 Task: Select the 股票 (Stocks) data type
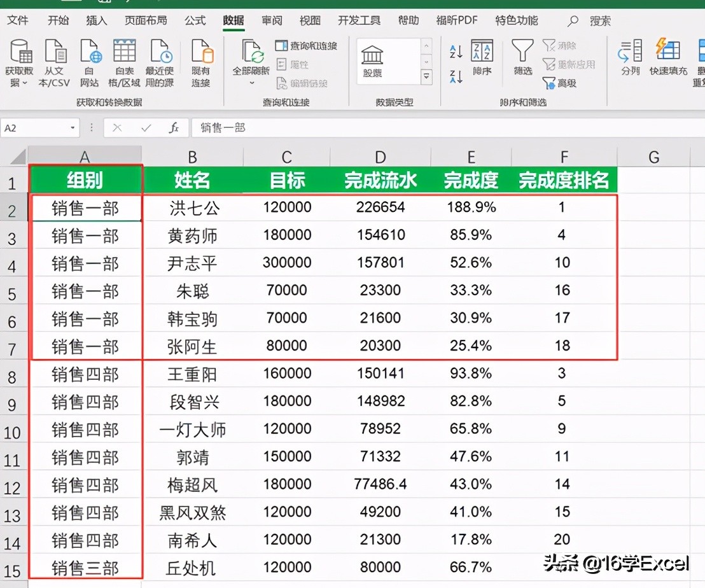tap(372, 61)
